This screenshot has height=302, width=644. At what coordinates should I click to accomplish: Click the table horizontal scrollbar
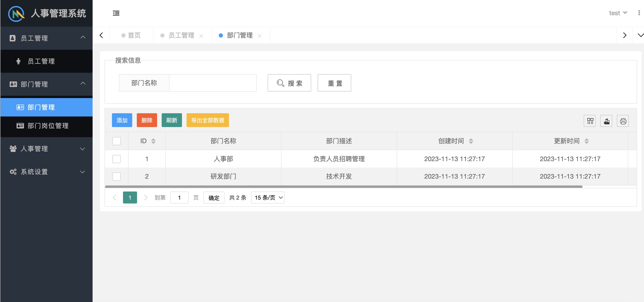(x=344, y=187)
